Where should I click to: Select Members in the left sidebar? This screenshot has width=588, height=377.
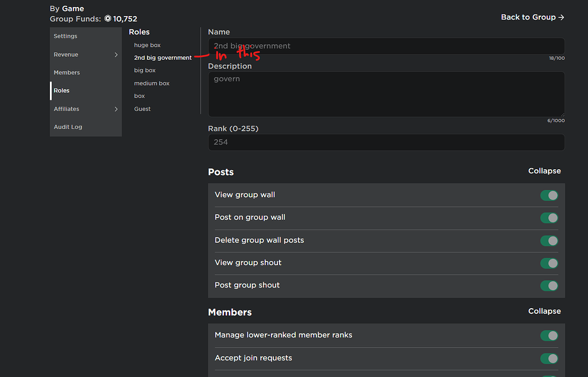(x=67, y=72)
